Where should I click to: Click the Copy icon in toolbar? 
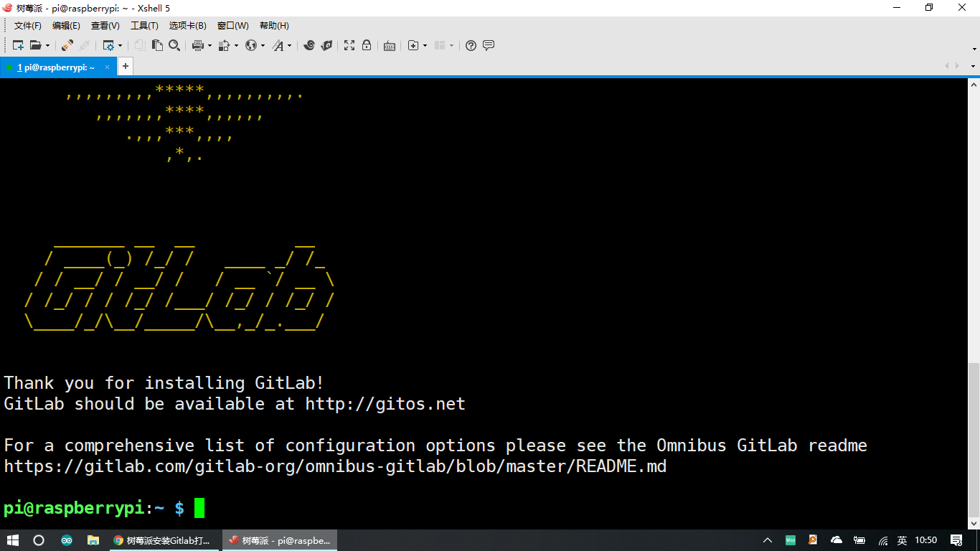pyautogui.click(x=140, y=45)
